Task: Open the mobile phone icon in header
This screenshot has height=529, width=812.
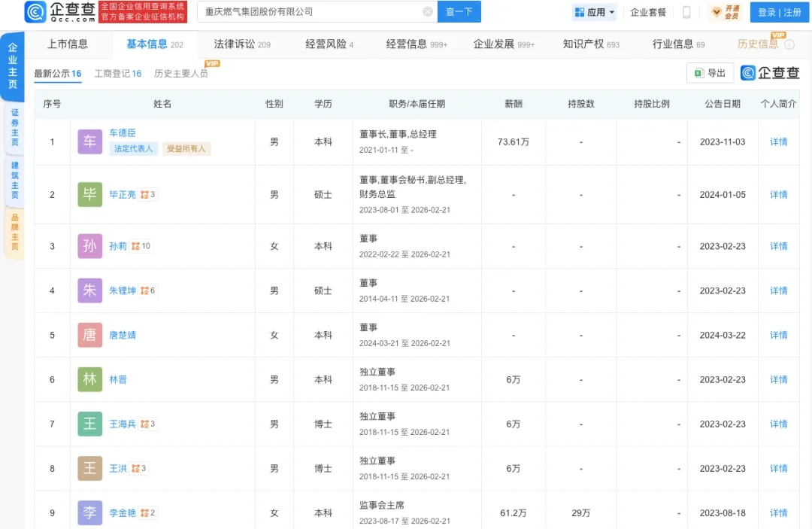Action: point(686,12)
